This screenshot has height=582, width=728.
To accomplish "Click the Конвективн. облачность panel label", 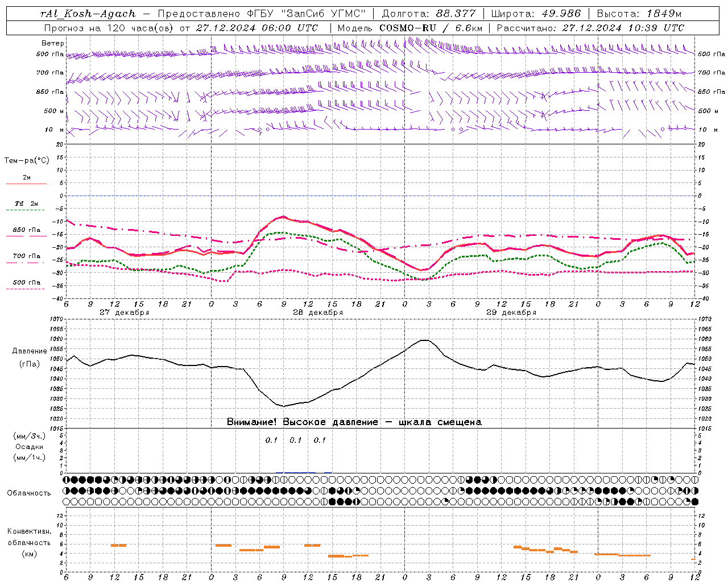I will click(x=29, y=537).
